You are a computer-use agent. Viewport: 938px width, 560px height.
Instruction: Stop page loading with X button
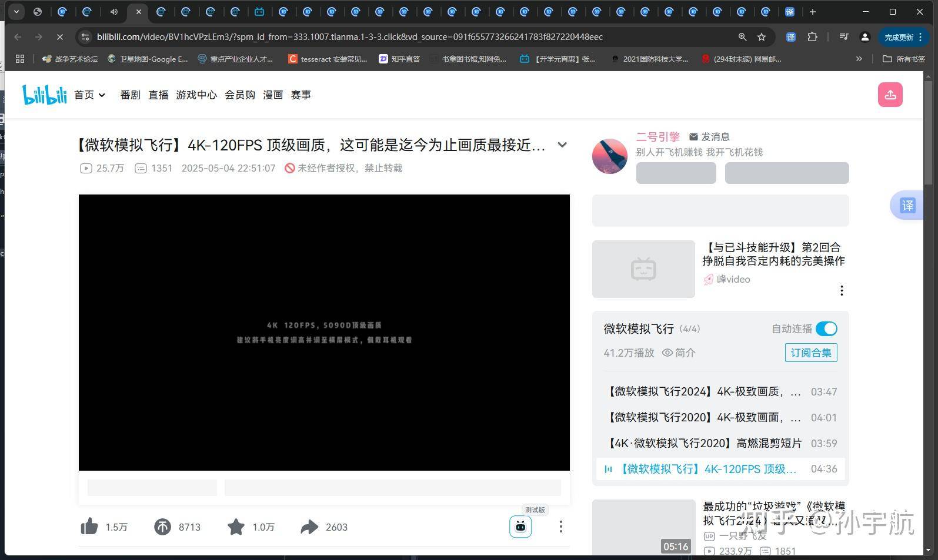point(59,37)
